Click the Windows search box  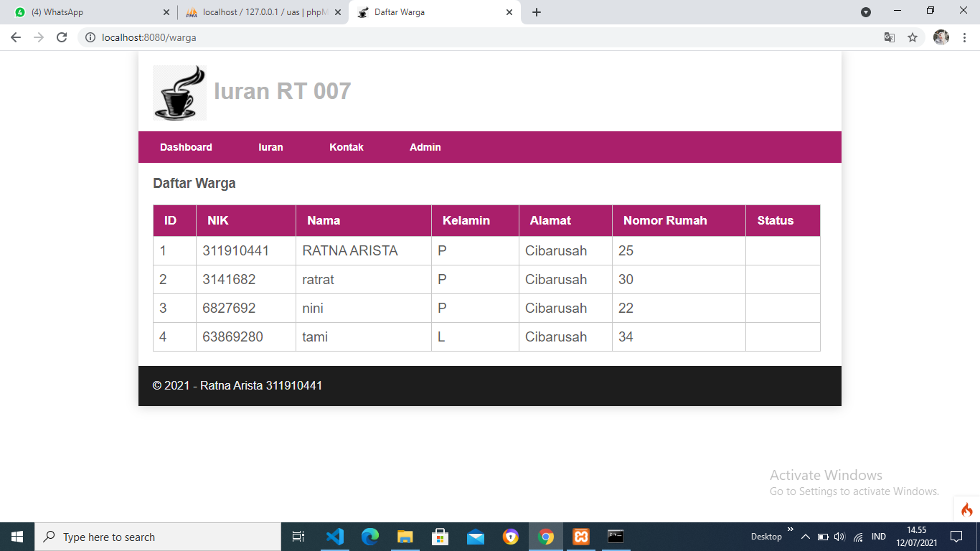pyautogui.click(x=143, y=536)
